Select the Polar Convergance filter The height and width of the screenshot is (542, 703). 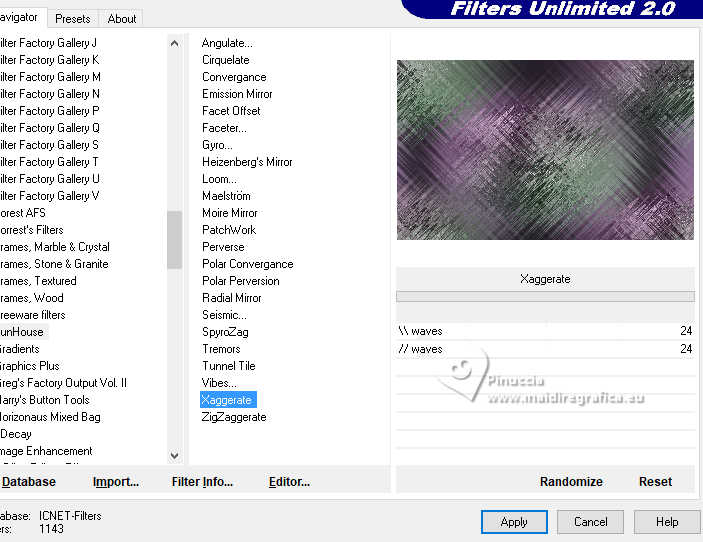pos(247,264)
